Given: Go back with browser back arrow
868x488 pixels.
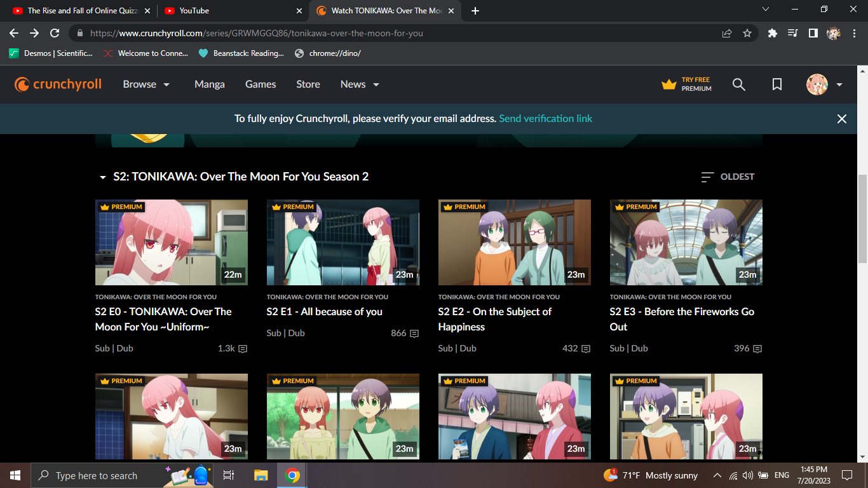Looking at the screenshot, I should tap(14, 33).
